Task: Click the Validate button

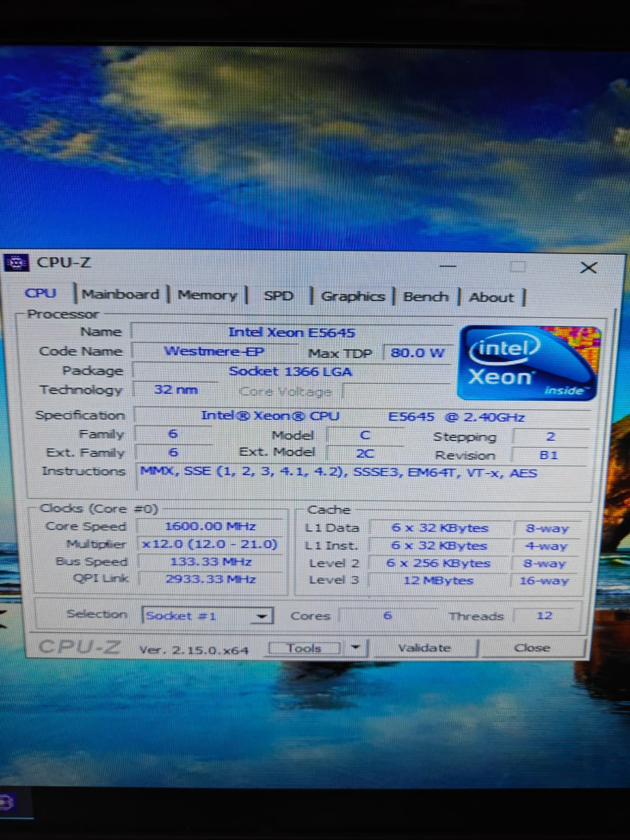Action: (424, 648)
